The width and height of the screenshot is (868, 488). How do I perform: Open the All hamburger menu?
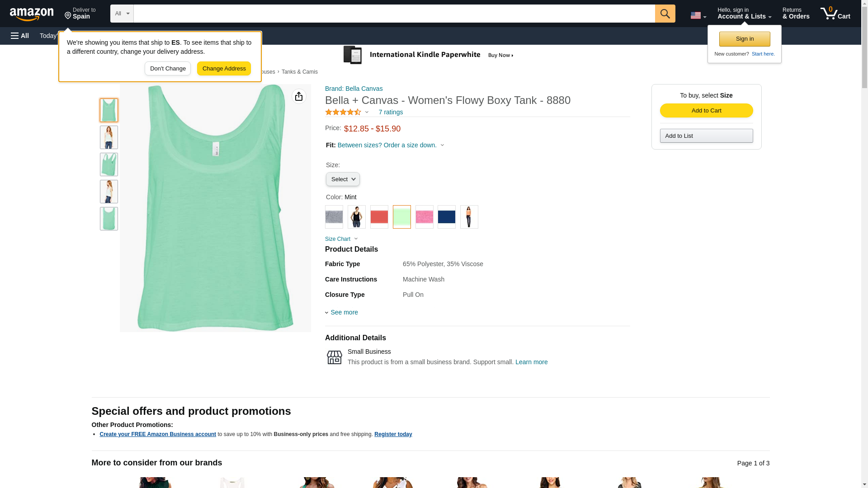[20, 36]
